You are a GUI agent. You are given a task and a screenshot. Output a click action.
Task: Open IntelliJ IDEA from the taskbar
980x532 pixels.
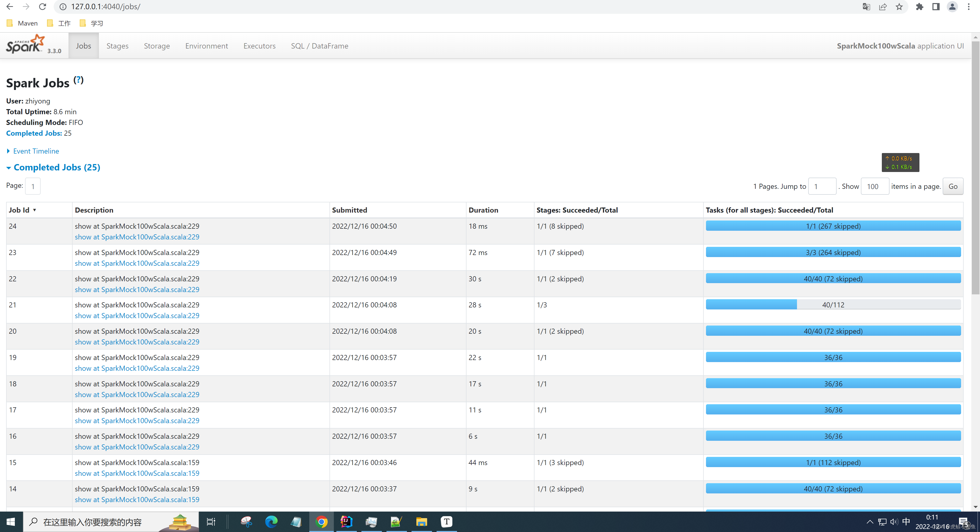pos(346,522)
